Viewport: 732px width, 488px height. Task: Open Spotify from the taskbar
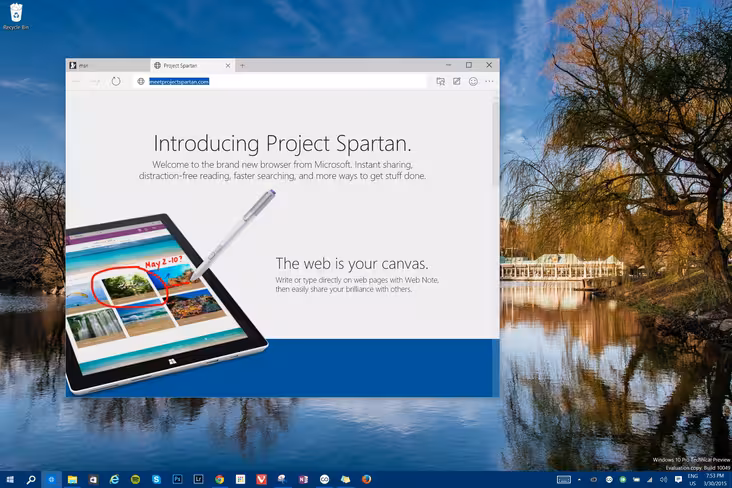pos(135,480)
